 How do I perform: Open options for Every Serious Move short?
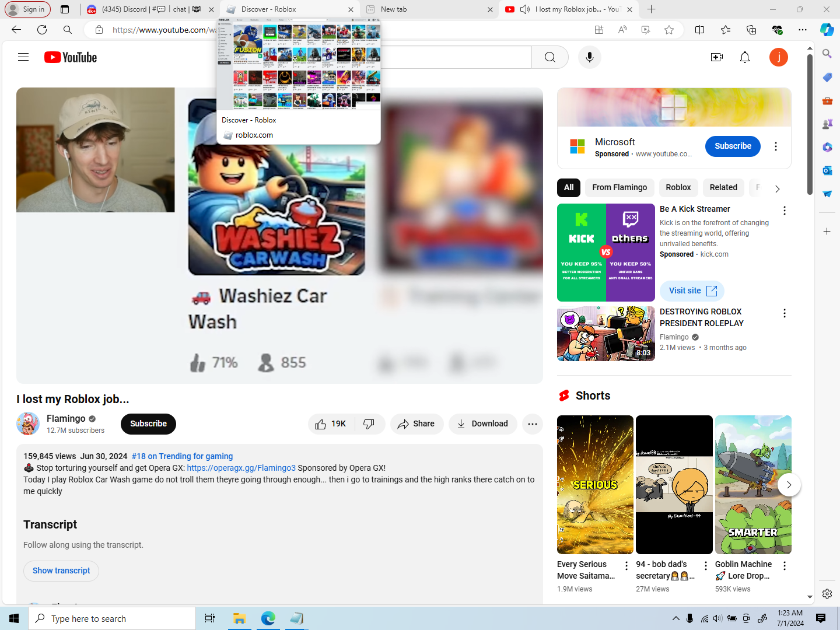pos(626,566)
